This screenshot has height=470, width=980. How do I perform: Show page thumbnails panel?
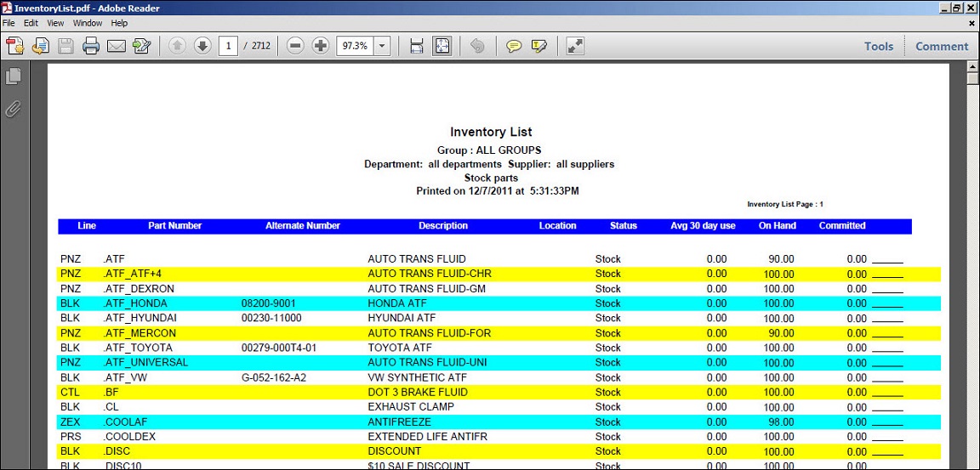(13, 76)
